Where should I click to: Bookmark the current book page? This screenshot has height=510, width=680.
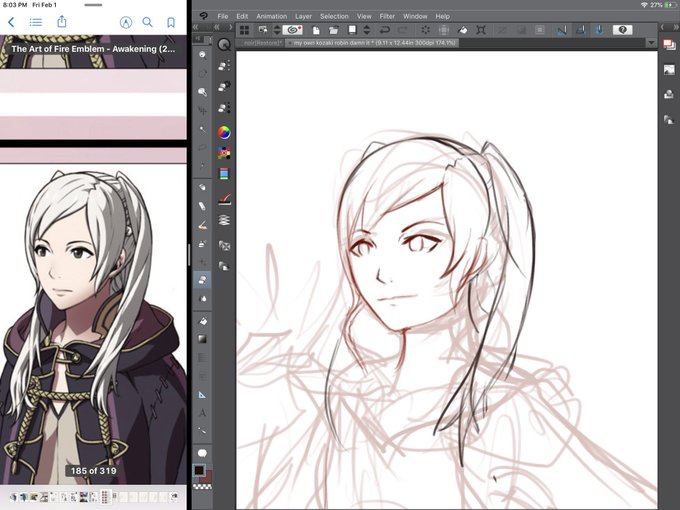171,23
